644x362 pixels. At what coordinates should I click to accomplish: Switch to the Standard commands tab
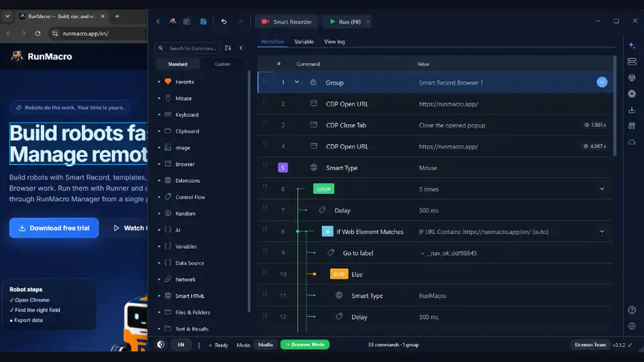(177, 64)
